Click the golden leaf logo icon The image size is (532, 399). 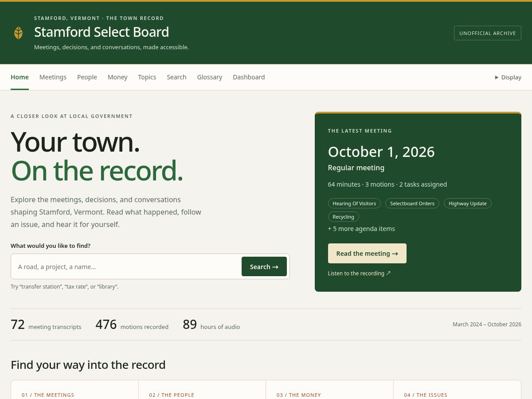coord(18,33)
